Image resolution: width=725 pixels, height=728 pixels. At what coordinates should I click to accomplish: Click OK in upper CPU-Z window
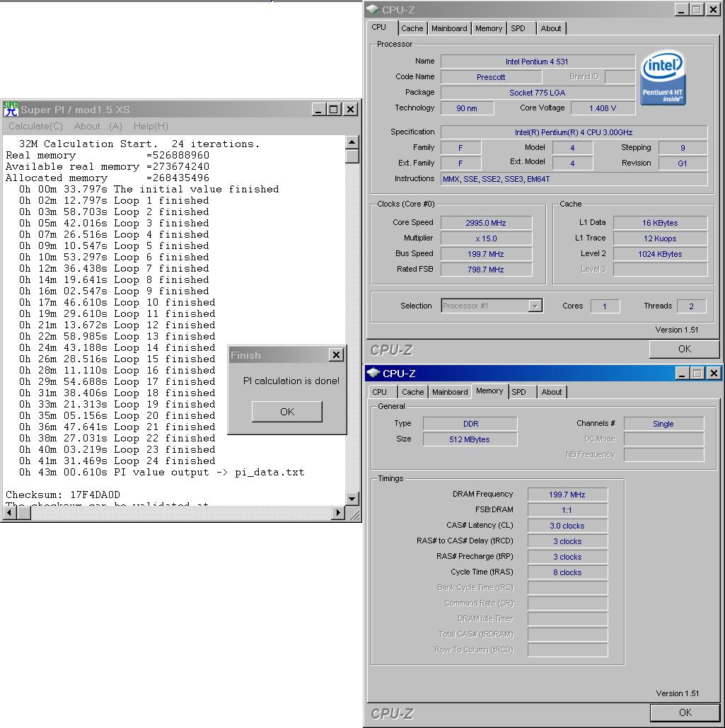tap(684, 349)
